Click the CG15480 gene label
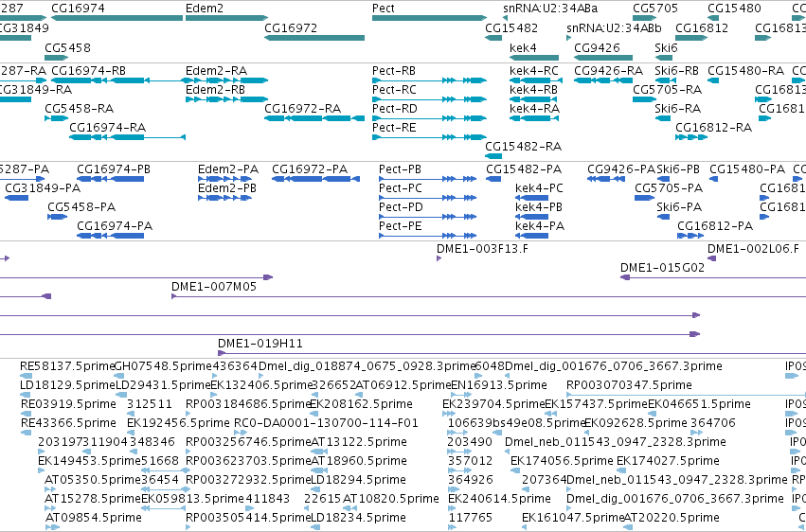The height and width of the screenshot is (532, 806). tap(734, 9)
